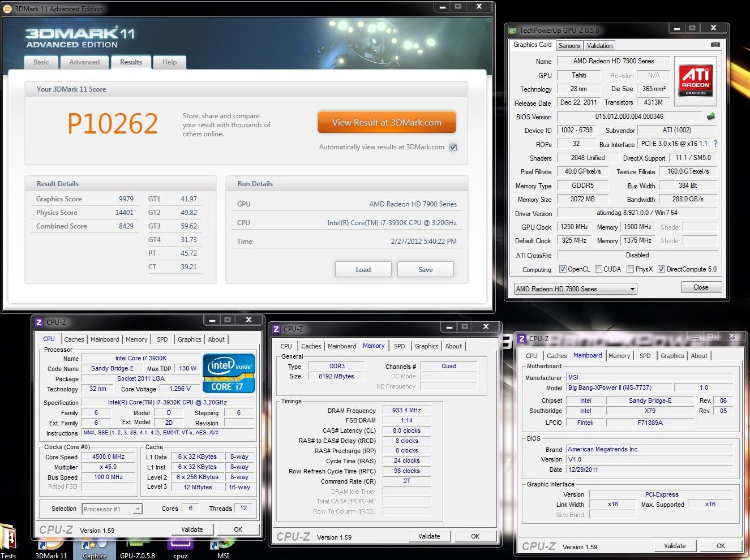Image resolution: width=750 pixels, height=560 pixels.
Task: Click View Result at 3DMark.com button
Action: tap(387, 123)
